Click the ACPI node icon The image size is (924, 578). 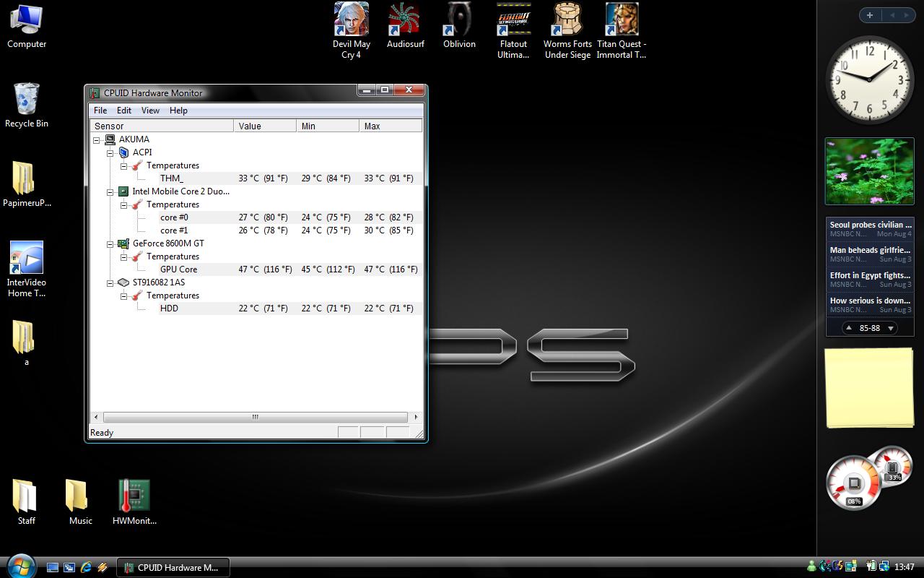tap(123, 152)
